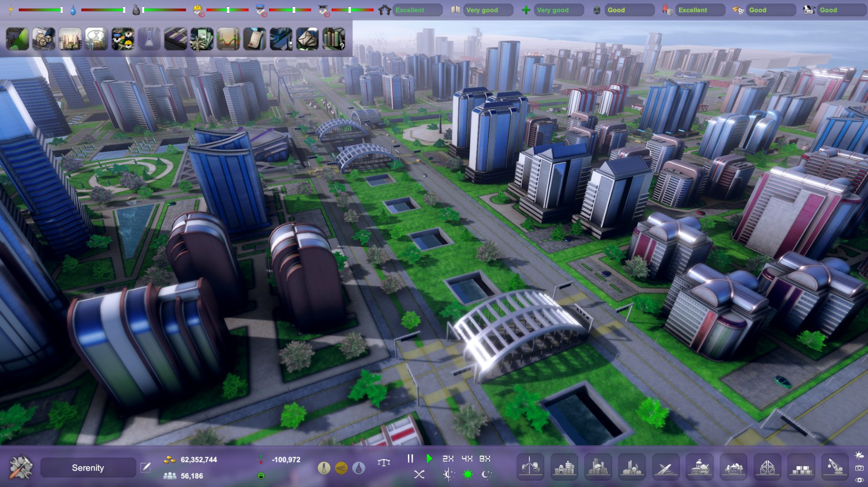Enable permanent night moon mode

[x=486, y=474]
